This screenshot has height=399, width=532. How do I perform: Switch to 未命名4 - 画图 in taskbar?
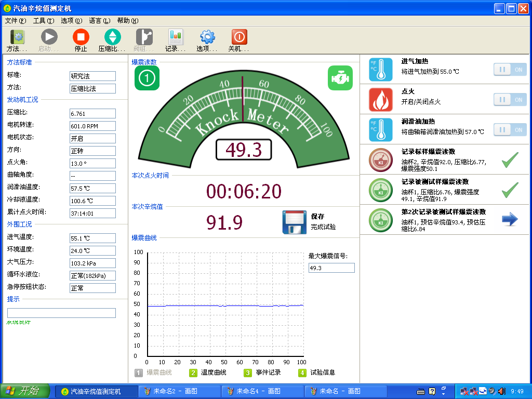[262, 391]
